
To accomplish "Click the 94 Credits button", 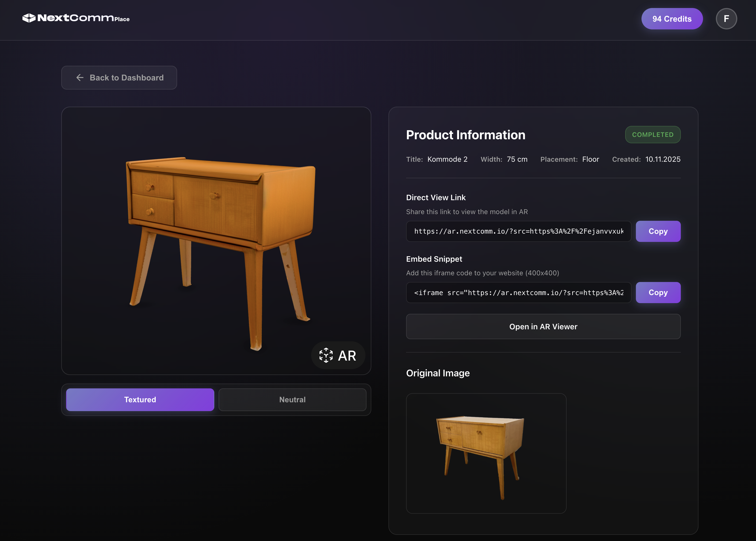I will click(672, 19).
